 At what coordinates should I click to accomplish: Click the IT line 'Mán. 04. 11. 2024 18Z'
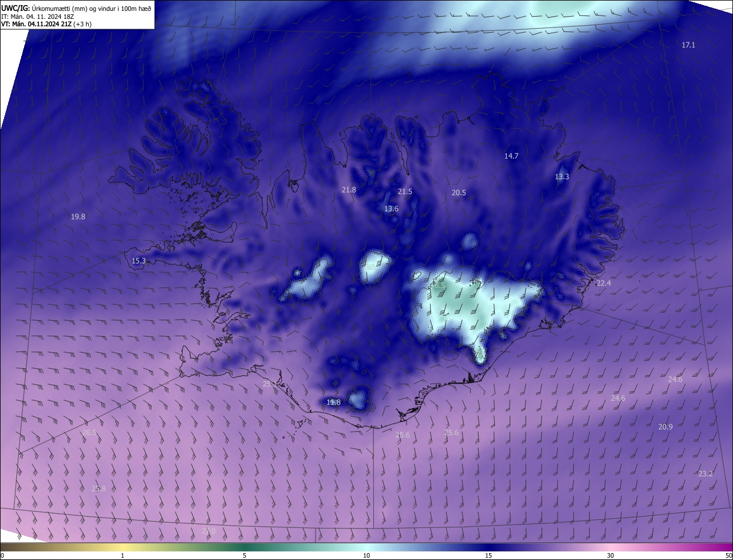coord(43,17)
